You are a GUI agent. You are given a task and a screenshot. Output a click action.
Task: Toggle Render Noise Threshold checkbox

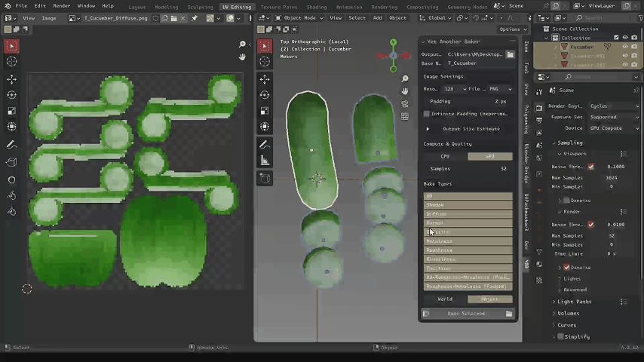coord(590,224)
